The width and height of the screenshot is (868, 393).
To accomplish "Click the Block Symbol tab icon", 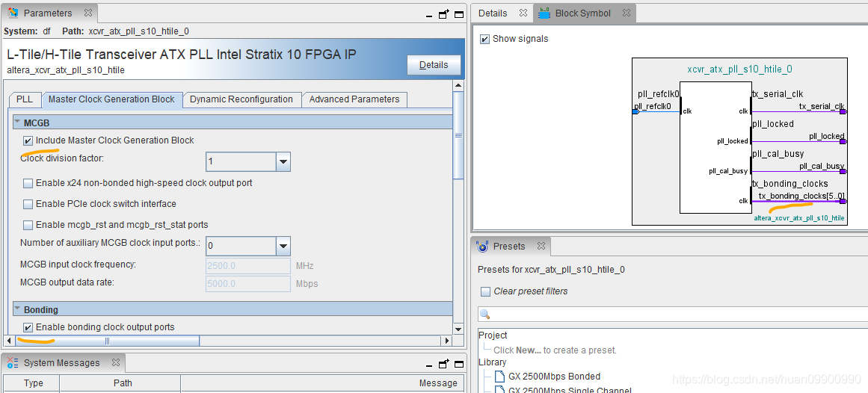I will tap(544, 13).
